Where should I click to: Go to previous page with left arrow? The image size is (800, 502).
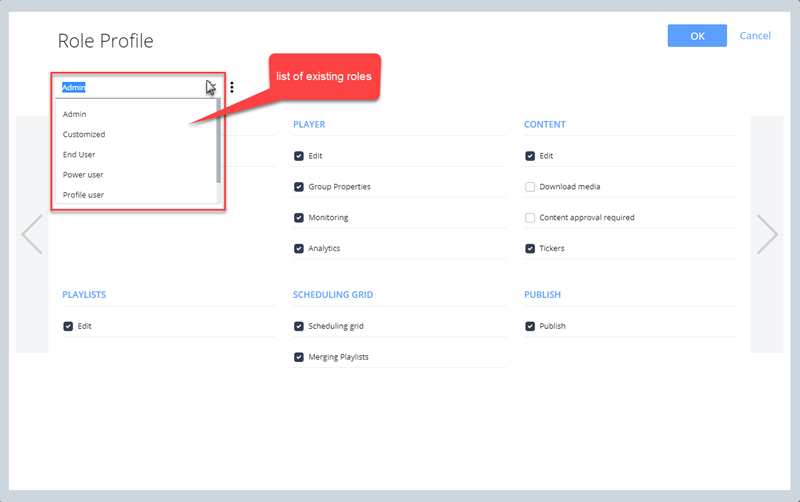[x=32, y=234]
